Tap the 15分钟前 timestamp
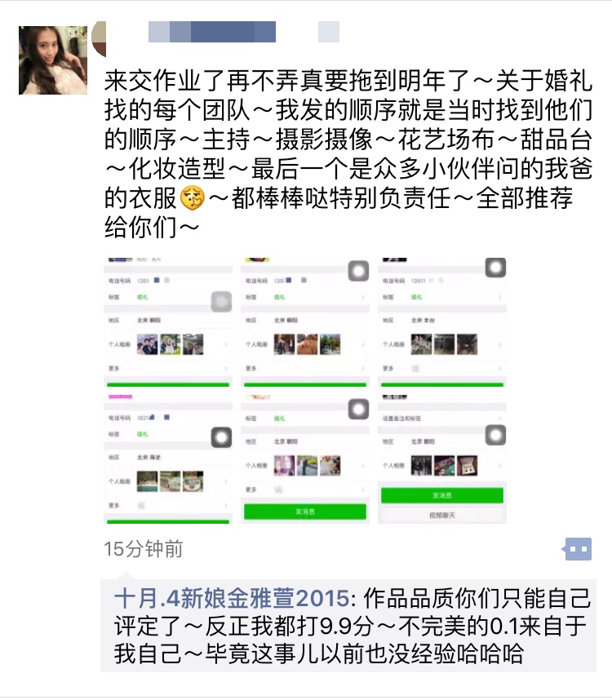The image size is (612, 700). [x=144, y=549]
